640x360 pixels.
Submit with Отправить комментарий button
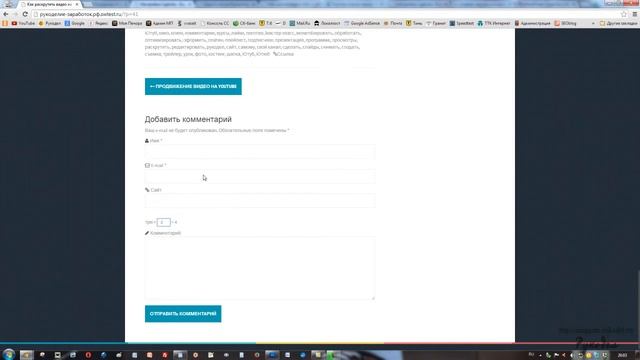coord(183,314)
